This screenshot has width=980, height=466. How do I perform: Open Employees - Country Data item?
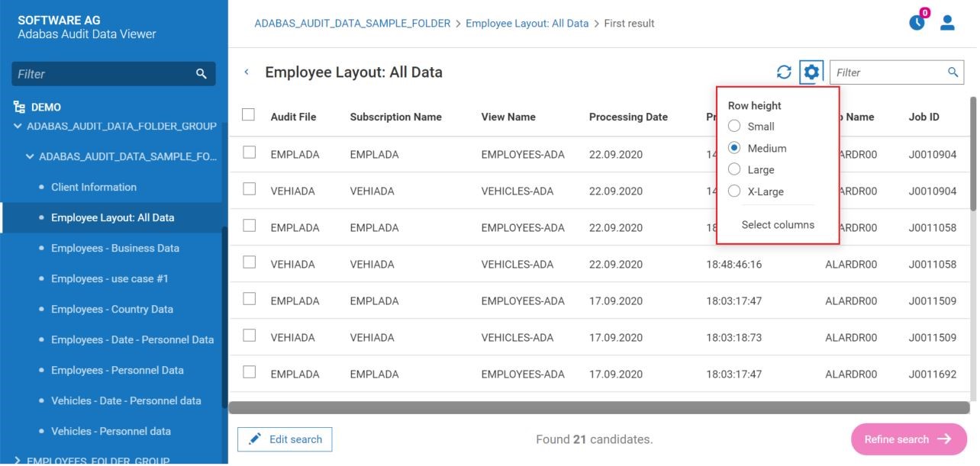coord(111,309)
